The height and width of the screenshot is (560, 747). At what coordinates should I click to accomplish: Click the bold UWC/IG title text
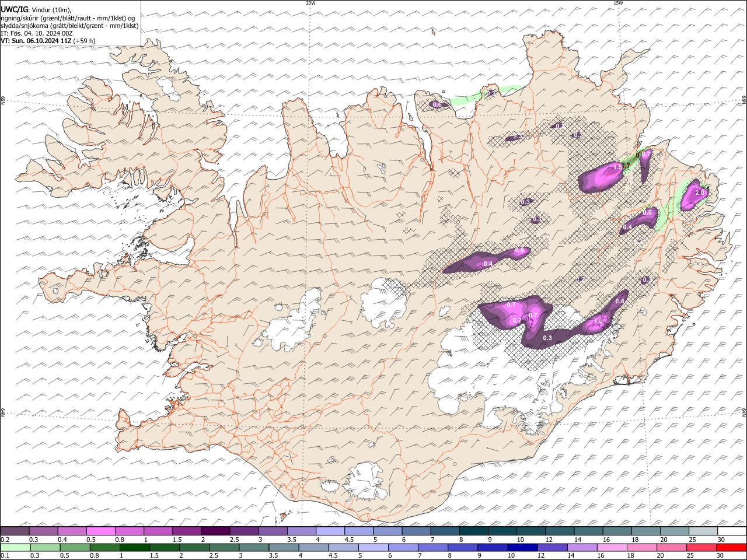coord(14,10)
